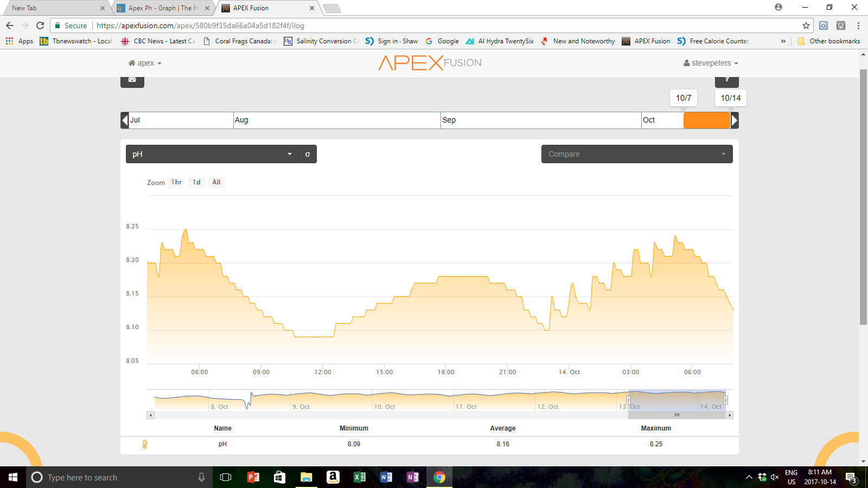Open the Action Center notifications

tap(851, 478)
